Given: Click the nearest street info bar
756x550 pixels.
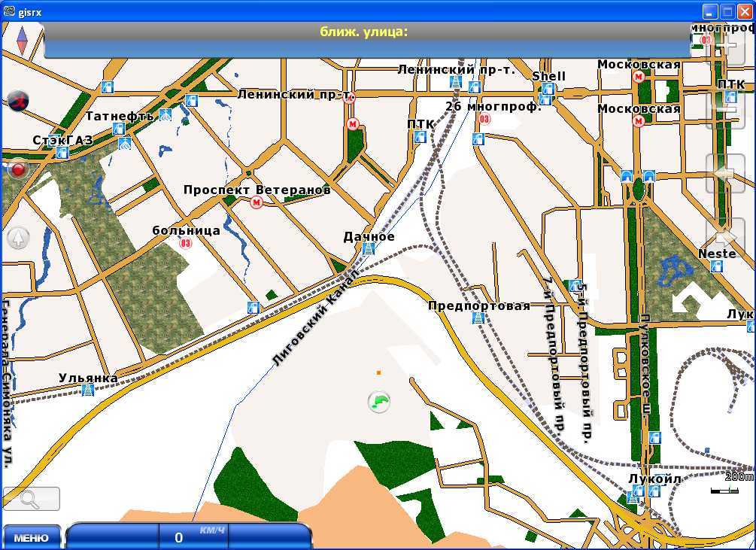Looking at the screenshot, I should click(x=366, y=40).
